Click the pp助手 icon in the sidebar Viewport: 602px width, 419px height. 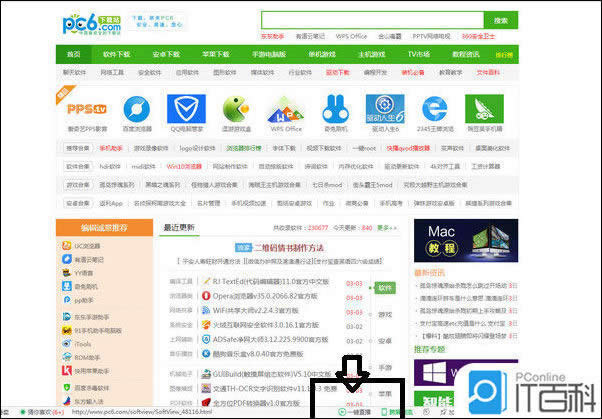[x=67, y=300]
